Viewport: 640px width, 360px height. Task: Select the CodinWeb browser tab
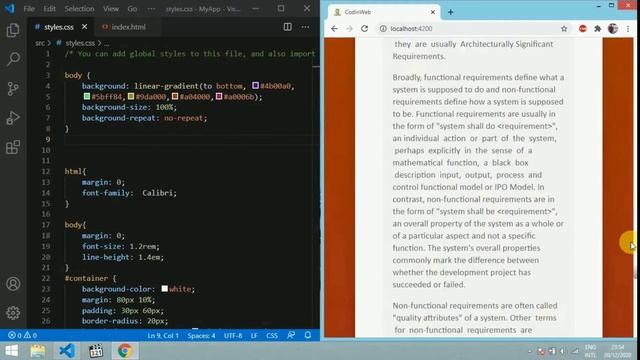(x=384, y=12)
